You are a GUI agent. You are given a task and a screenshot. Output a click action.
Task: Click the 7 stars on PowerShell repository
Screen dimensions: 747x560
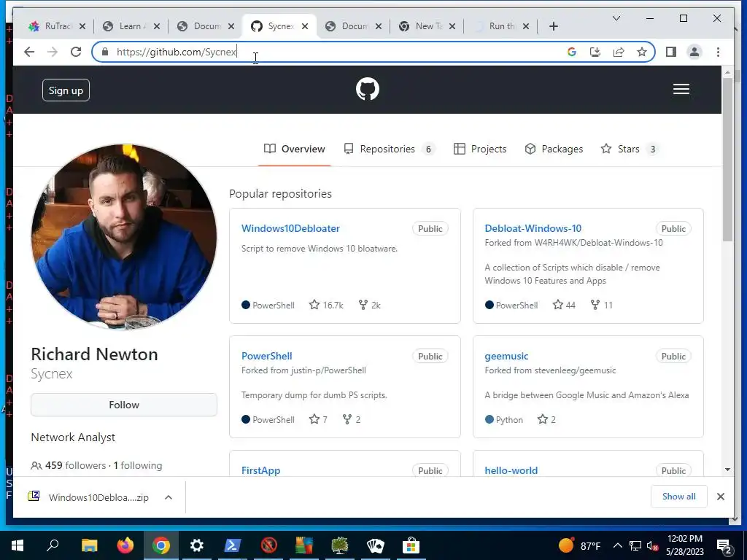pos(318,419)
